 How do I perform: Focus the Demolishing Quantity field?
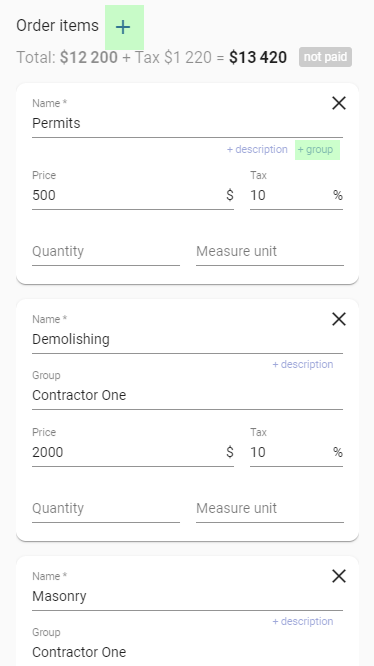[106, 508]
